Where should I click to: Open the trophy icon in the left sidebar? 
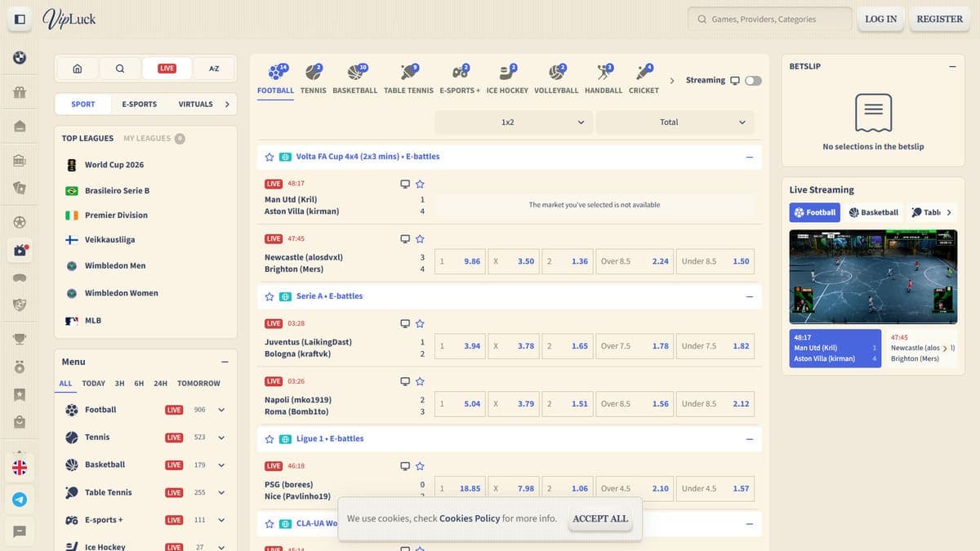click(20, 338)
